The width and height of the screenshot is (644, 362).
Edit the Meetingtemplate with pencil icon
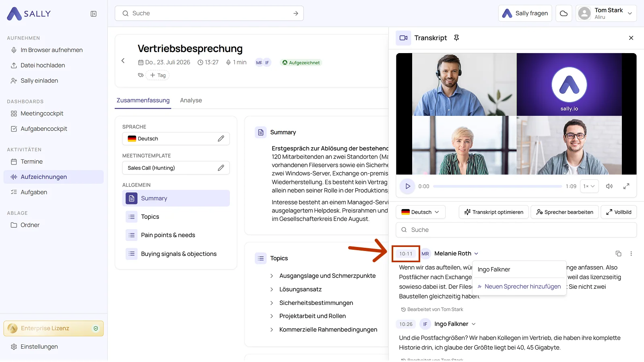click(x=221, y=168)
